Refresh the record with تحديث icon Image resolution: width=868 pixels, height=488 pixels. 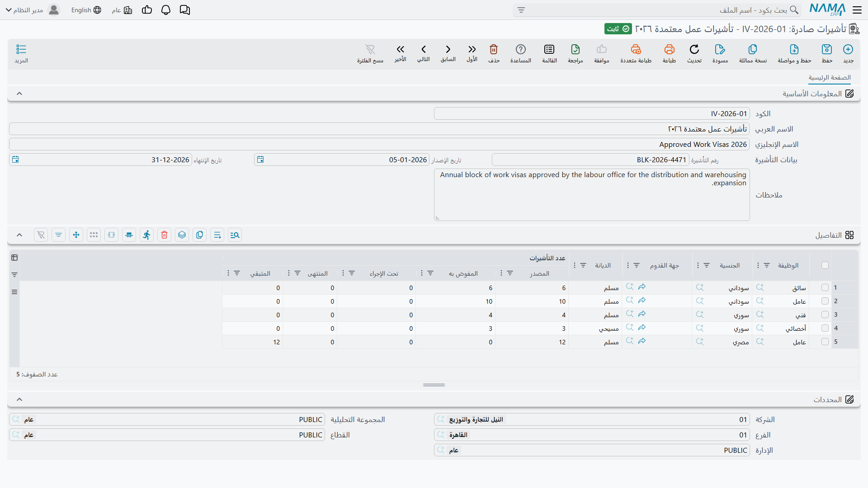coord(694,49)
